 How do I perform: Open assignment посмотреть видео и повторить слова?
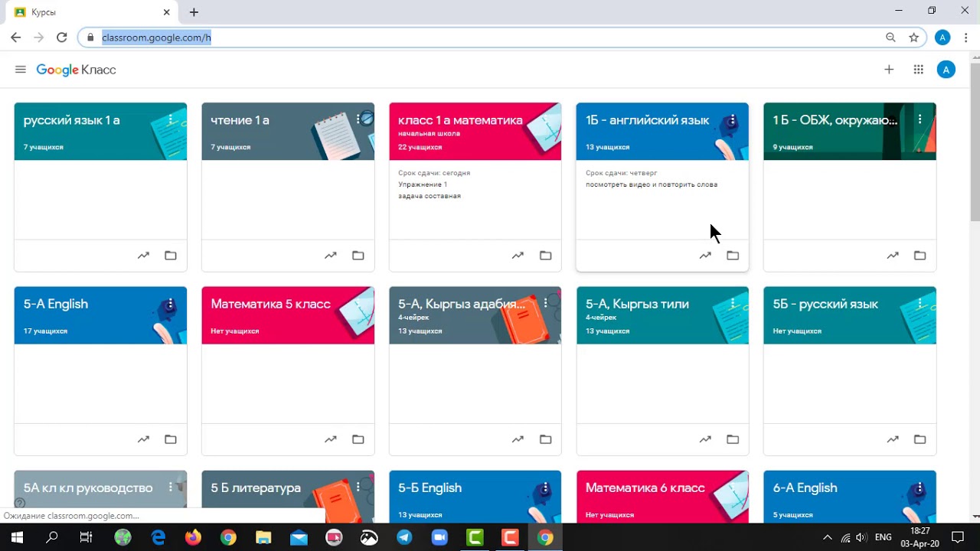click(652, 184)
